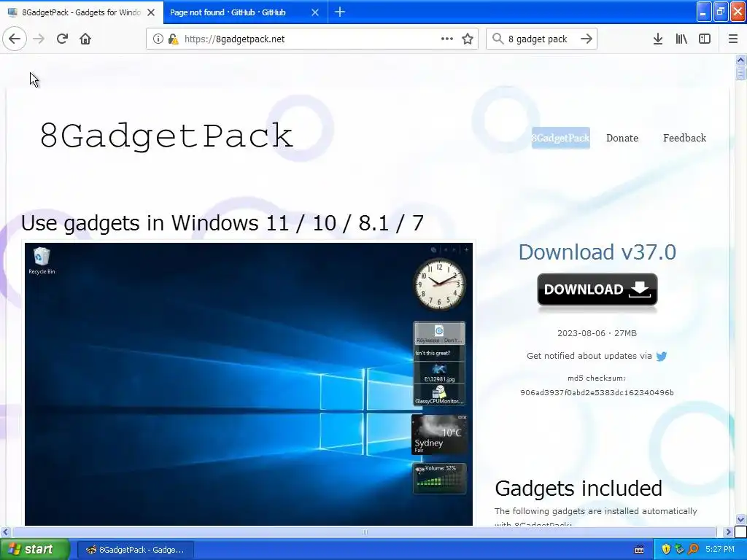
Task: Focus the search box with '8 gadget pack'
Action: 541,39
